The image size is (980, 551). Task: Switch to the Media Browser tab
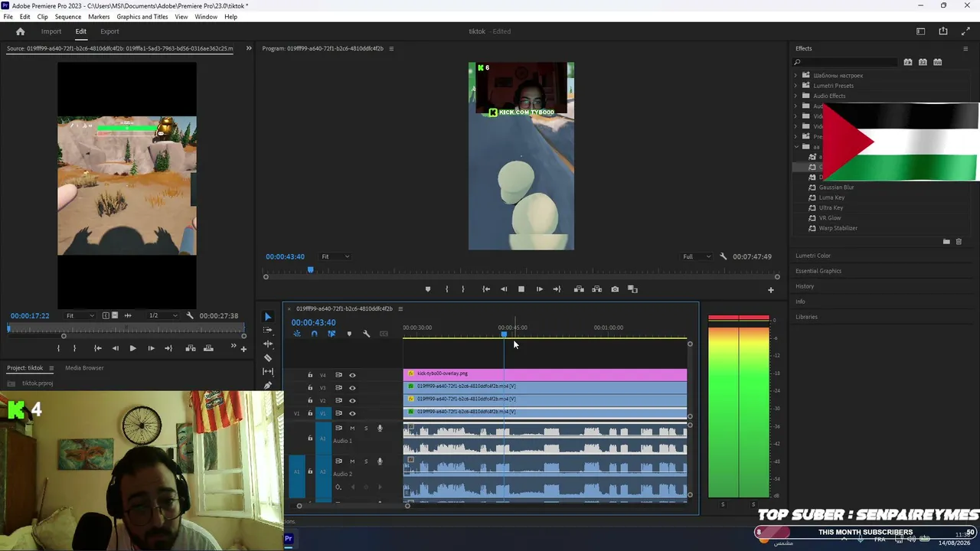pos(84,368)
